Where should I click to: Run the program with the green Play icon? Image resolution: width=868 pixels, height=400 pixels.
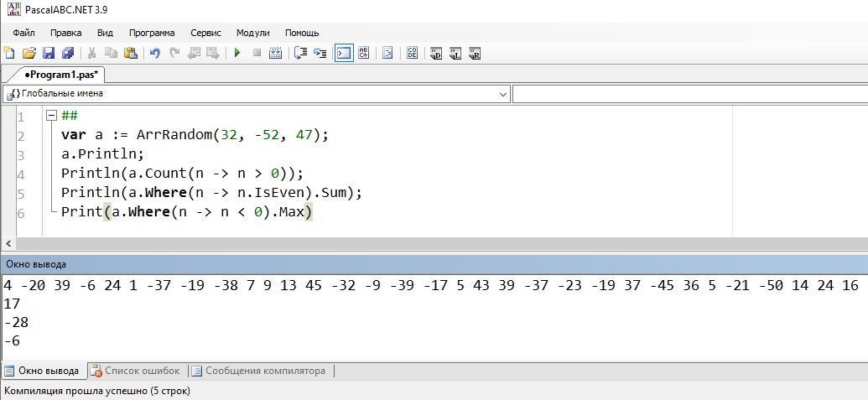coord(237,53)
